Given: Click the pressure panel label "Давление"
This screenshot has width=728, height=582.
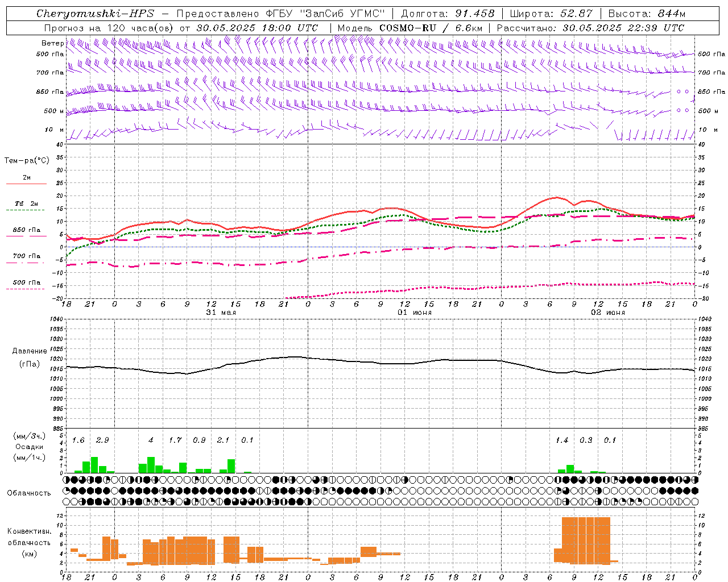Looking at the screenshot, I should pyautogui.click(x=30, y=351).
